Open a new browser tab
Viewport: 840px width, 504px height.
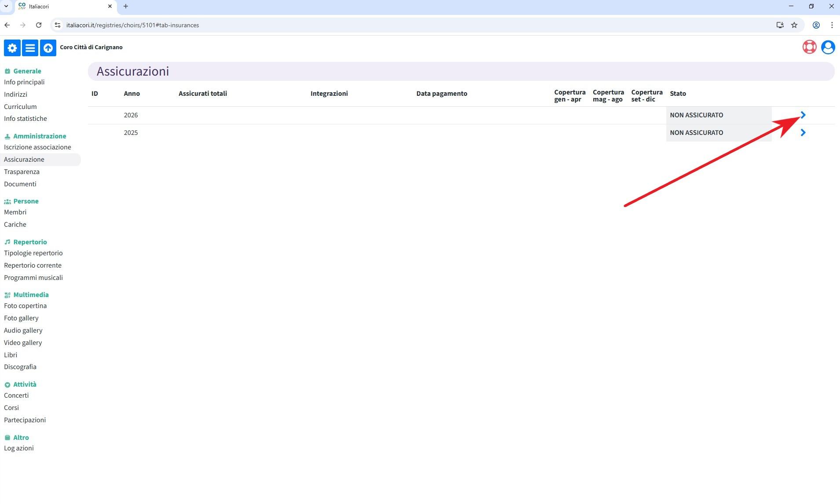[126, 6]
